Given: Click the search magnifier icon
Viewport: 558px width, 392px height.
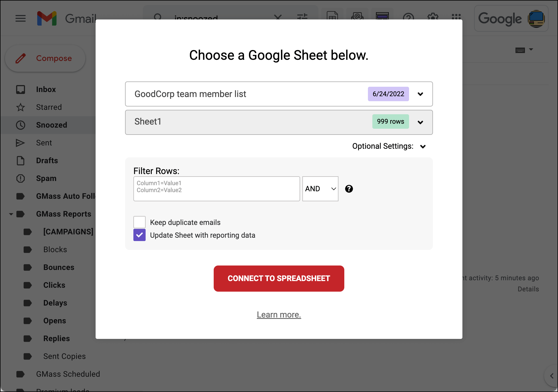Looking at the screenshot, I should [158, 17].
